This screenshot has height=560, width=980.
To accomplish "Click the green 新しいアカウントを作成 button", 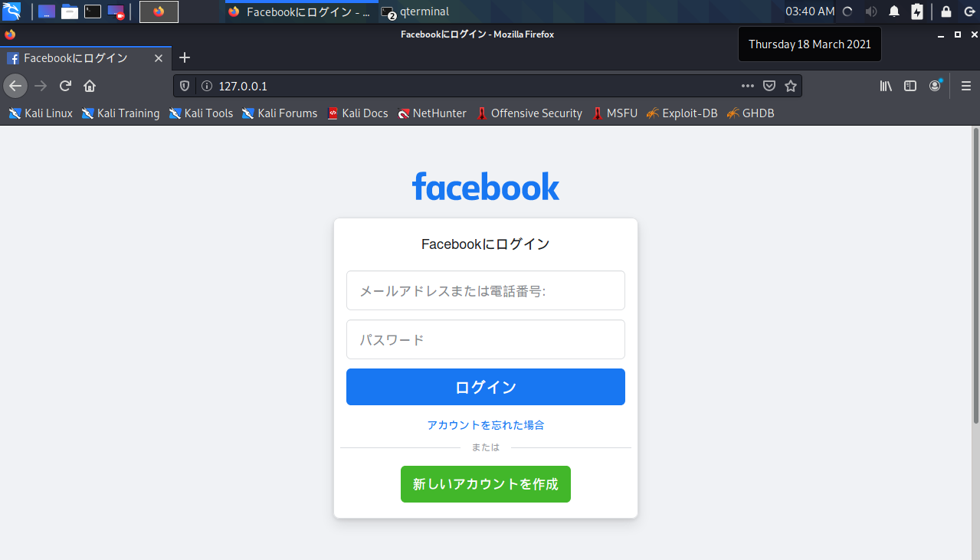I will point(486,484).
